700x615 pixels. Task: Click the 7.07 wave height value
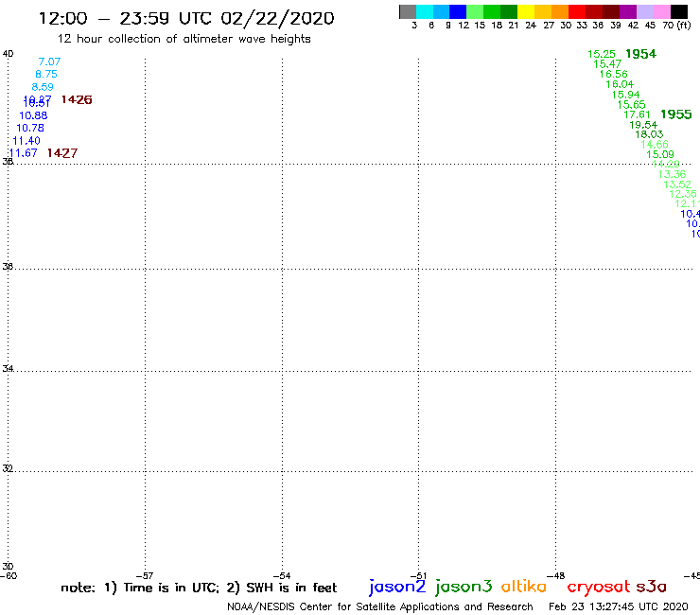click(x=49, y=61)
